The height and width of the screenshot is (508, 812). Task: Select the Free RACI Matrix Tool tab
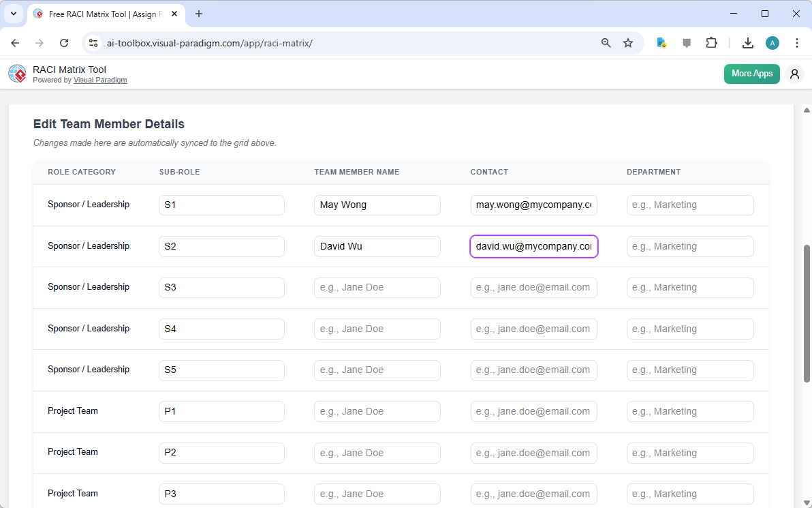click(102, 14)
